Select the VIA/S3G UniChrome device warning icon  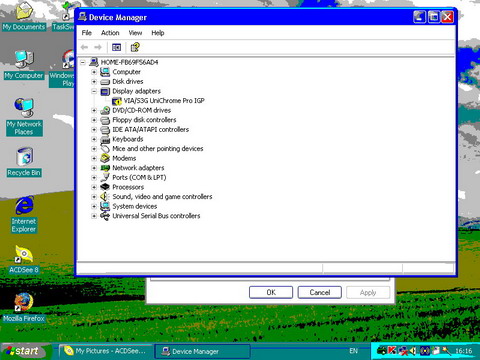[x=117, y=101]
